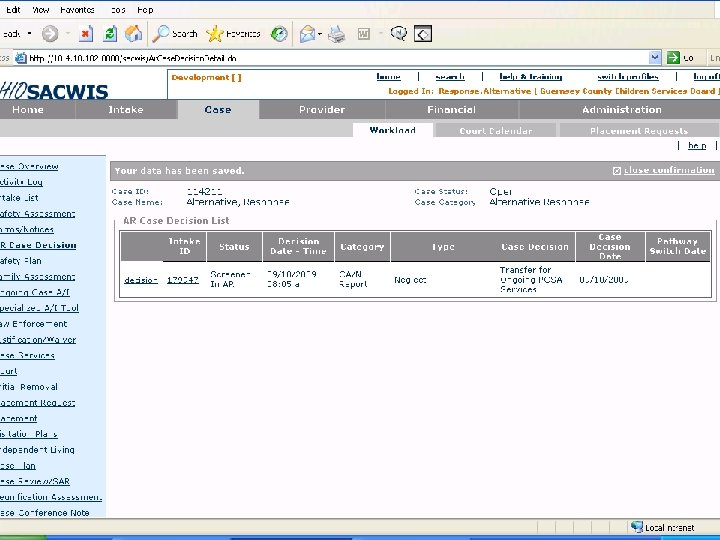Viewport: 720px width, 540px height.
Task: Click the browser Forward arrow button
Action: click(x=50, y=34)
